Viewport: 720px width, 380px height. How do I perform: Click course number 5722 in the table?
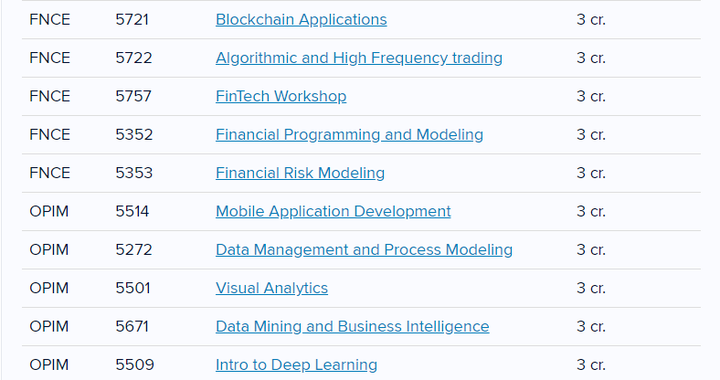click(x=134, y=58)
